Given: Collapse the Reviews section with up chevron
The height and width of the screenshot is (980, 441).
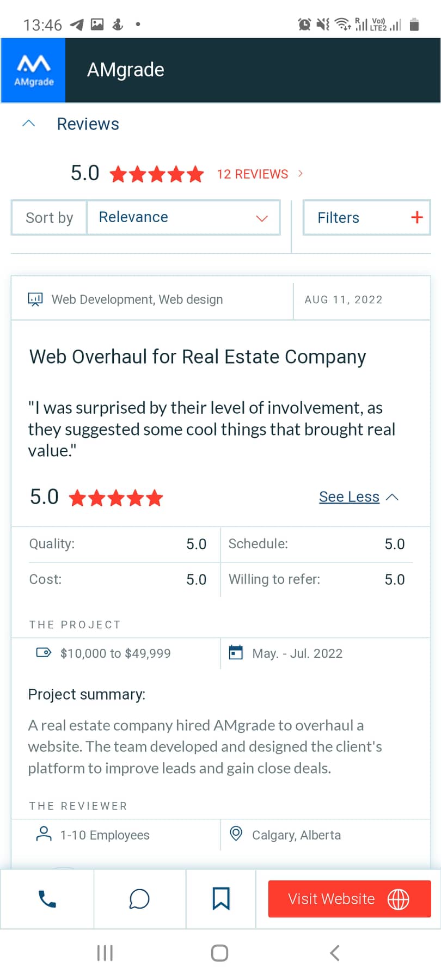Looking at the screenshot, I should pyautogui.click(x=29, y=124).
